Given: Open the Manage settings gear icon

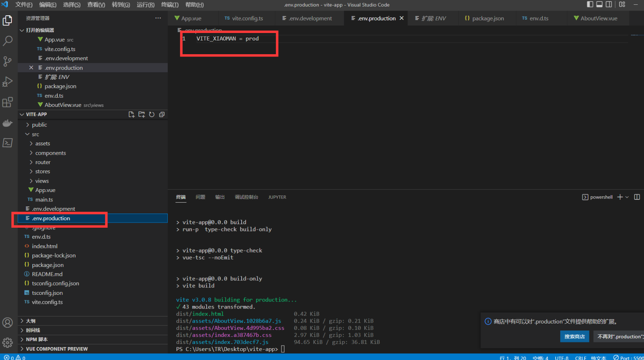Looking at the screenshot, I should point(7,343).
